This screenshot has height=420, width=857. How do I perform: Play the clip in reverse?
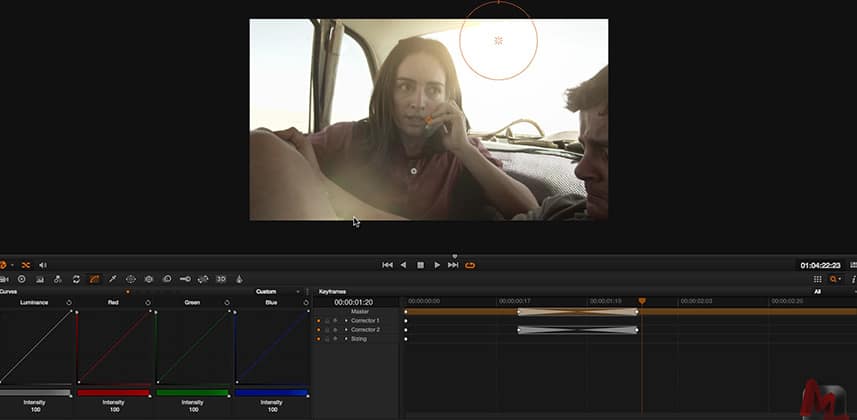pos(403,265)
